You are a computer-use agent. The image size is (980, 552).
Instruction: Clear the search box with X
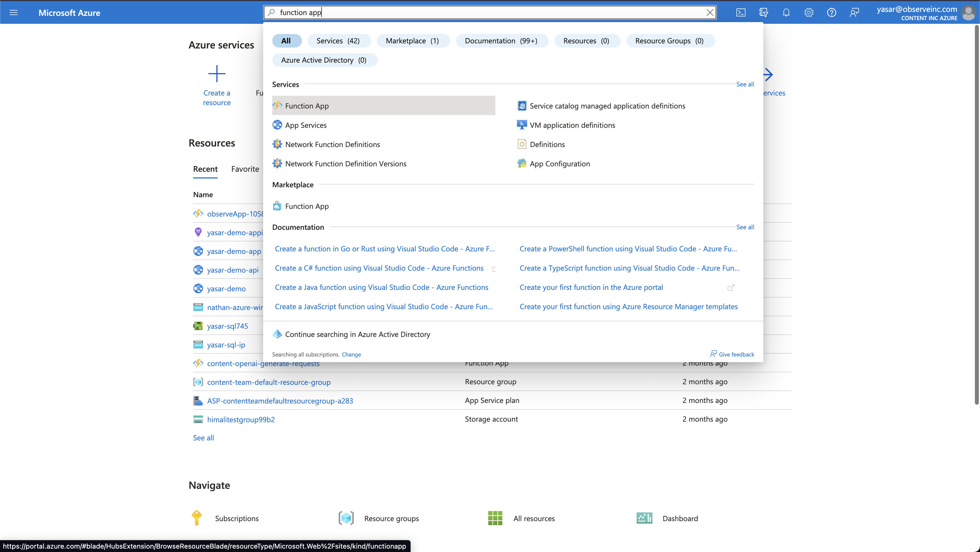709,12
